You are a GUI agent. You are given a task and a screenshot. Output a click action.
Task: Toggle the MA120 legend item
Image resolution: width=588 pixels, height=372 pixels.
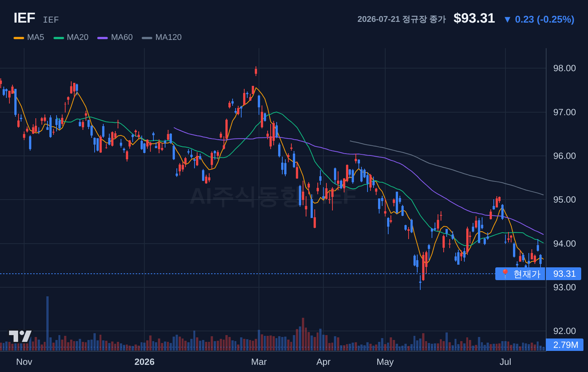pyautogui.click(x=162, y=37)
